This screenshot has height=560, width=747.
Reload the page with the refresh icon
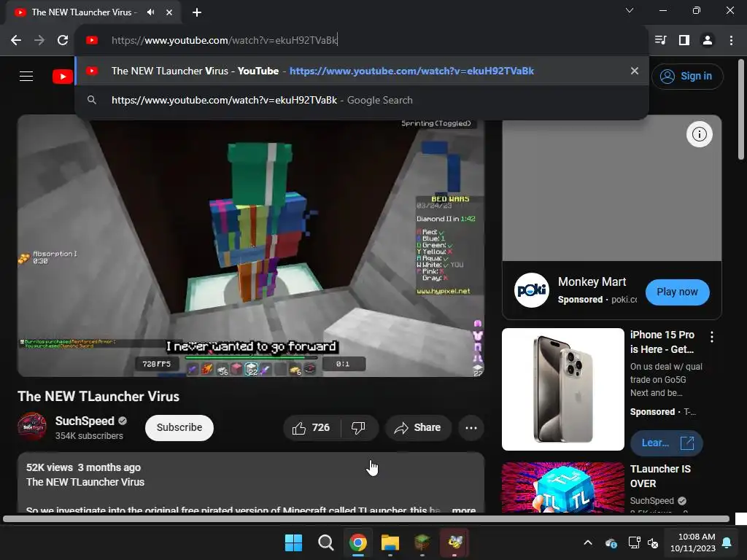click(x=63, y=40)
